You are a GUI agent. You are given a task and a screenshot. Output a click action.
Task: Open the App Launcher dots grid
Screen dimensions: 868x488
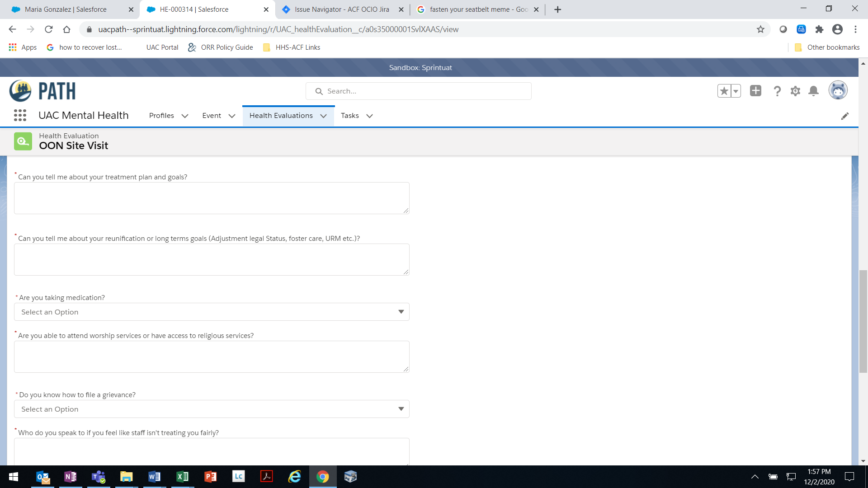[x=20, y=116]
